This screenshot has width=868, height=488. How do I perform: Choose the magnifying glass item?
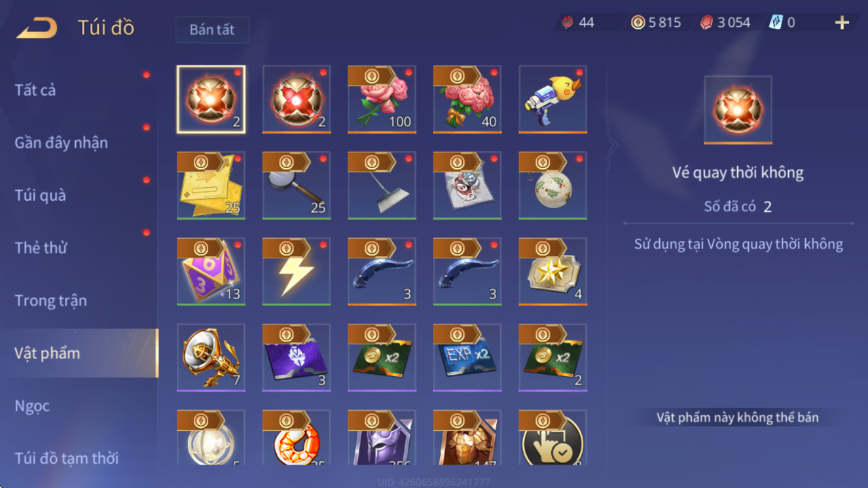coord(297,185)
